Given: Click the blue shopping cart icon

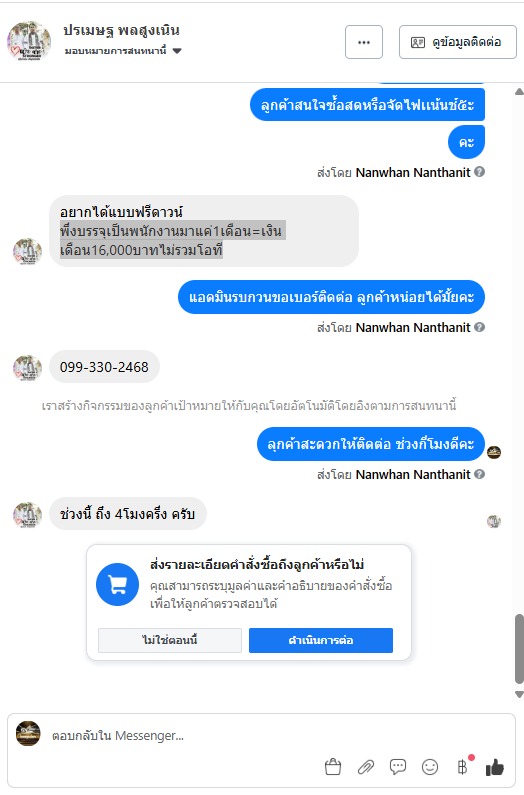Looking at the screenshot, I should pos(118,585).
